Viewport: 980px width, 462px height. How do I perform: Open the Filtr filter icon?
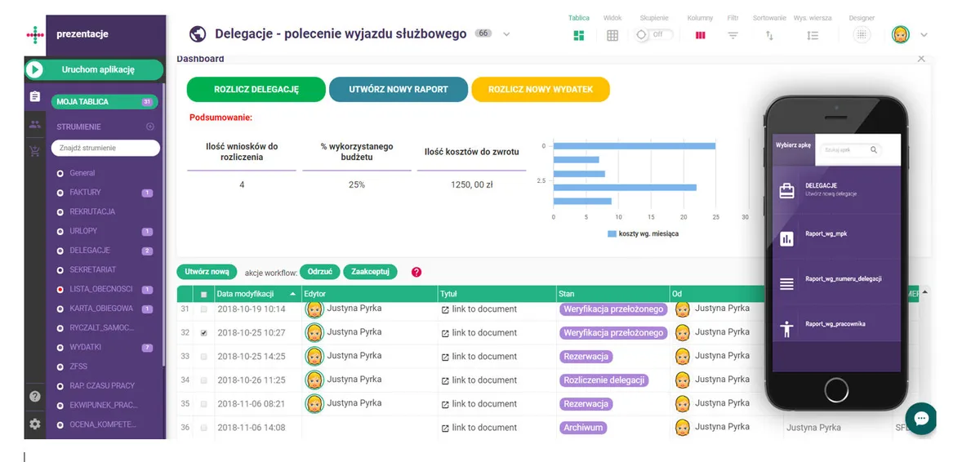tap(733, 35)
